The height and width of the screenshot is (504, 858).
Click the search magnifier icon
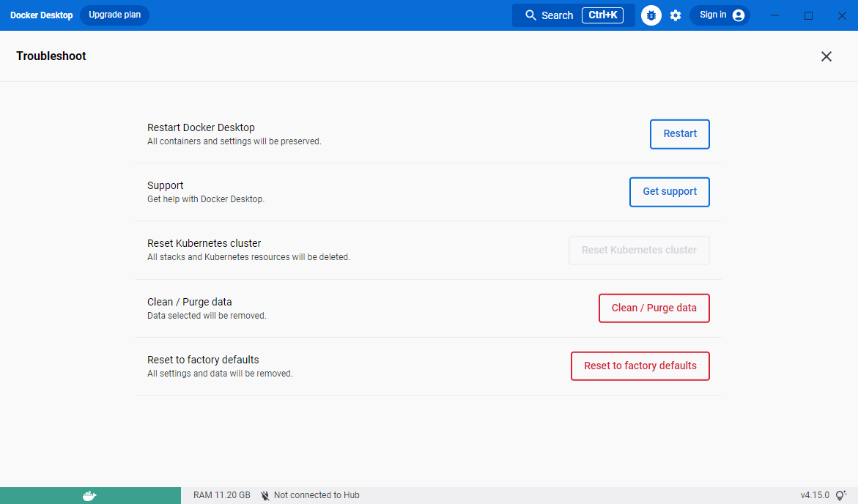pos(530,15)
